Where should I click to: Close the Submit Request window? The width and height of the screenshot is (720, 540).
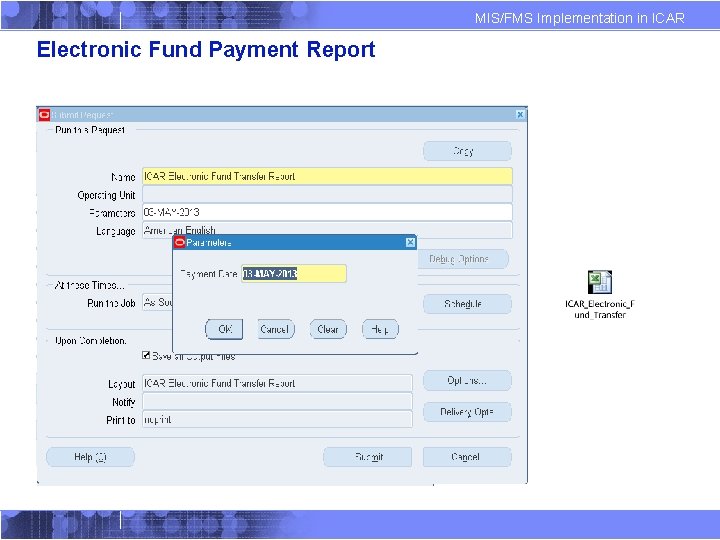(520, 114)
